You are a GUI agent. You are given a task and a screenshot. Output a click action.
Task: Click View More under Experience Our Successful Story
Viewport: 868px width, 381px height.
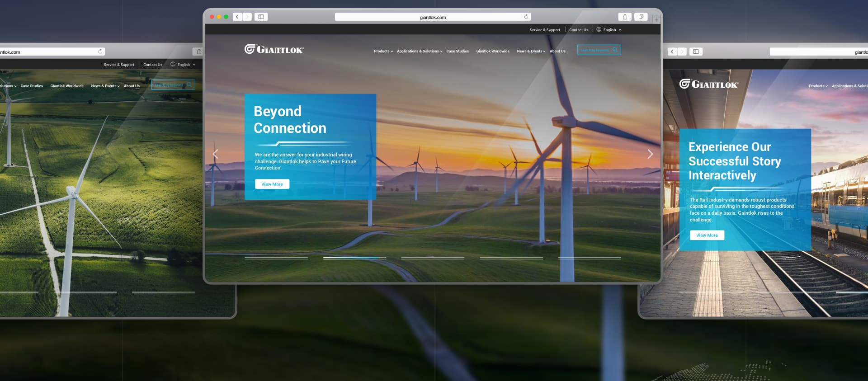point(707,235)
